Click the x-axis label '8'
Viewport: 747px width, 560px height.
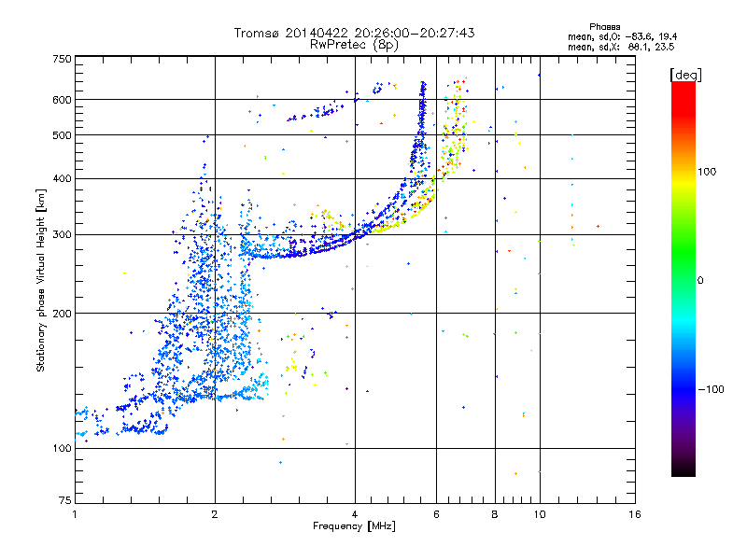[495, 514]
